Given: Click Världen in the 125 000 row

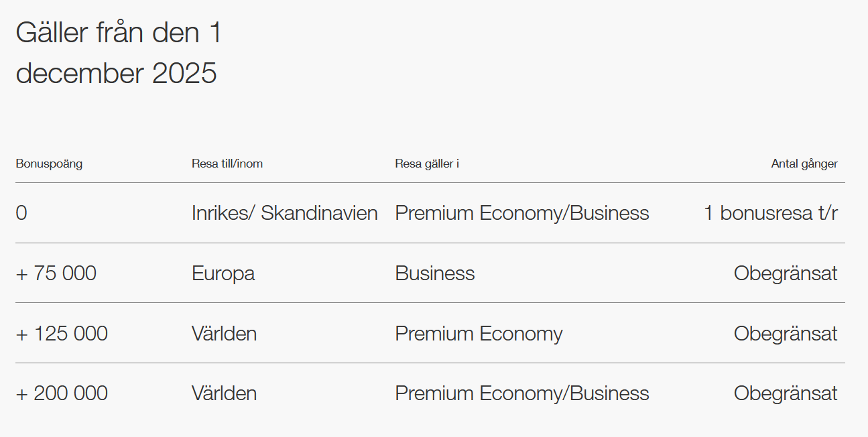Looking at the screenshot, I should click(225, 334).
